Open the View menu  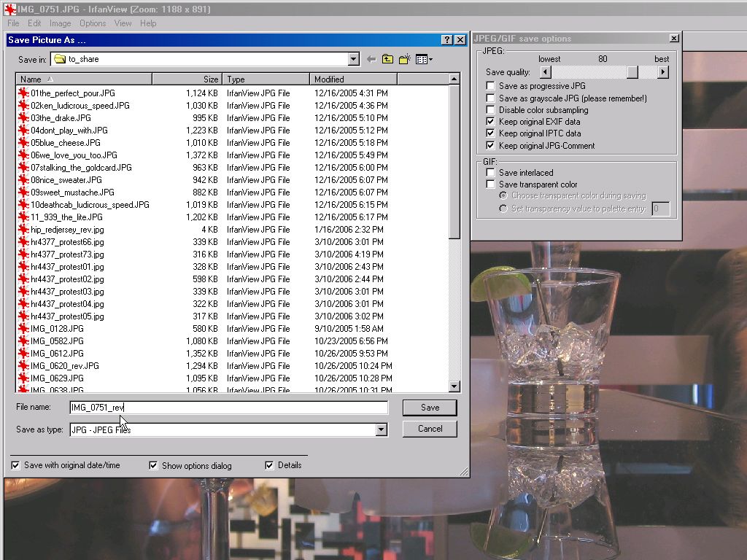[x=123, y=23]
